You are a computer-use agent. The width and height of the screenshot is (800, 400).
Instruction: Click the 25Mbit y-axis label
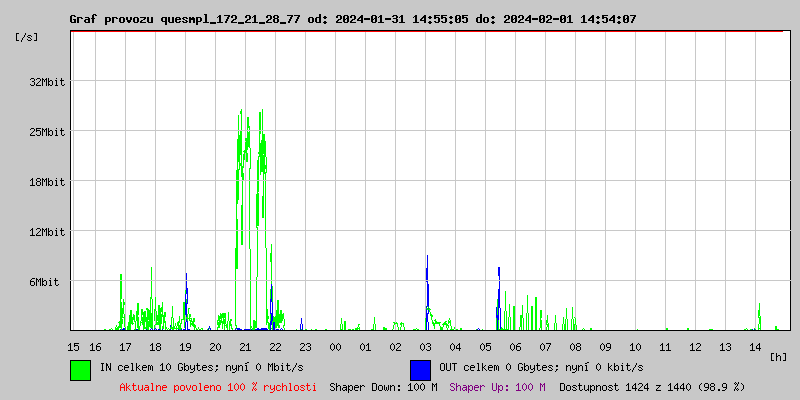pos(47,132)
